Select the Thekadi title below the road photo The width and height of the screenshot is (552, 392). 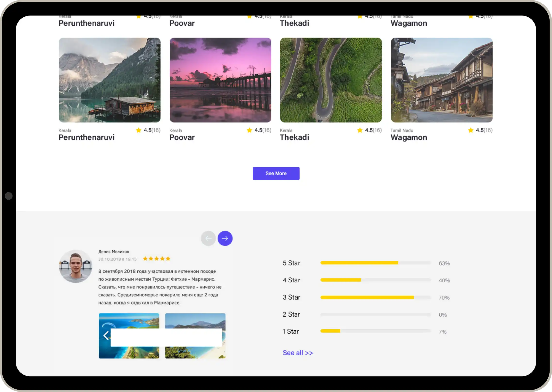click(294, 138)
